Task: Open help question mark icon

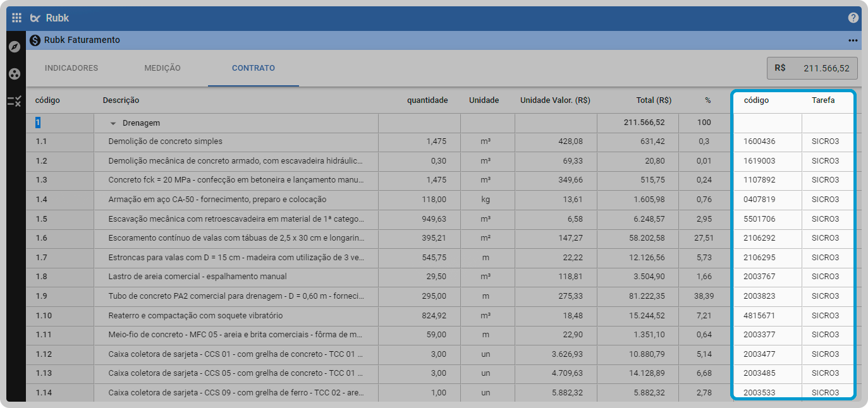Action: (x=853, y=18)
